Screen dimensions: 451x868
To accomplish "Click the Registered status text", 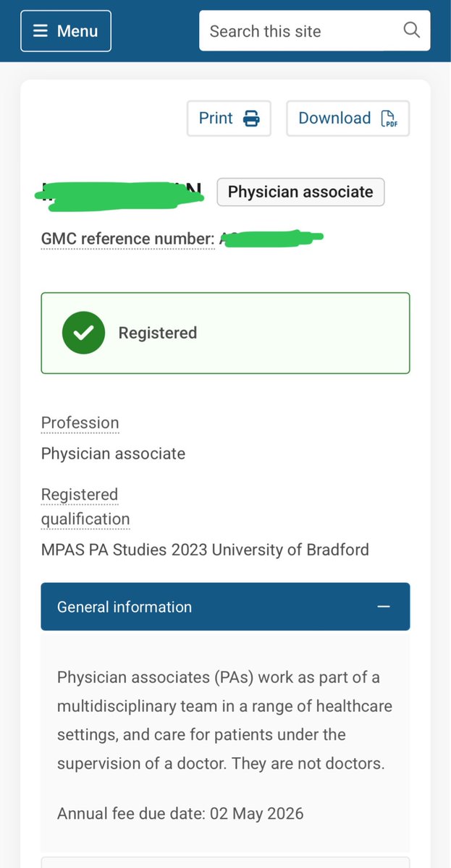I will [x=157, y=333].
